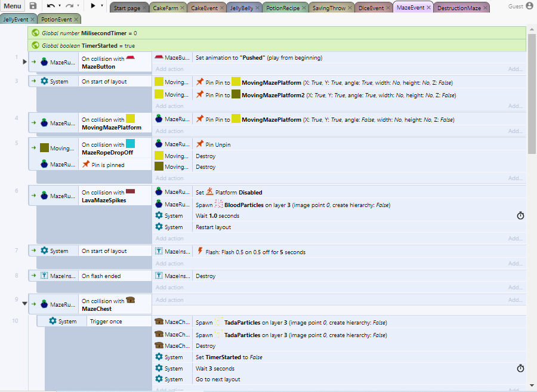Click the timer icon beside Wait 1.0 seconds

coord(520,216)
